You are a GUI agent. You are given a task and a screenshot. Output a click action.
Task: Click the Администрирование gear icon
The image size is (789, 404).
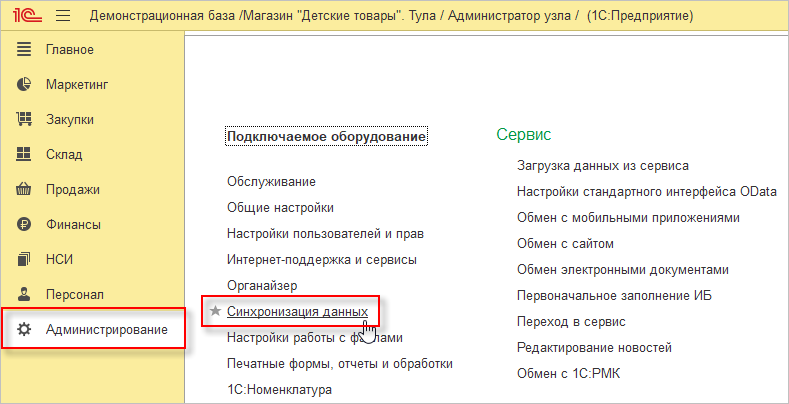[x=25, y=330]
